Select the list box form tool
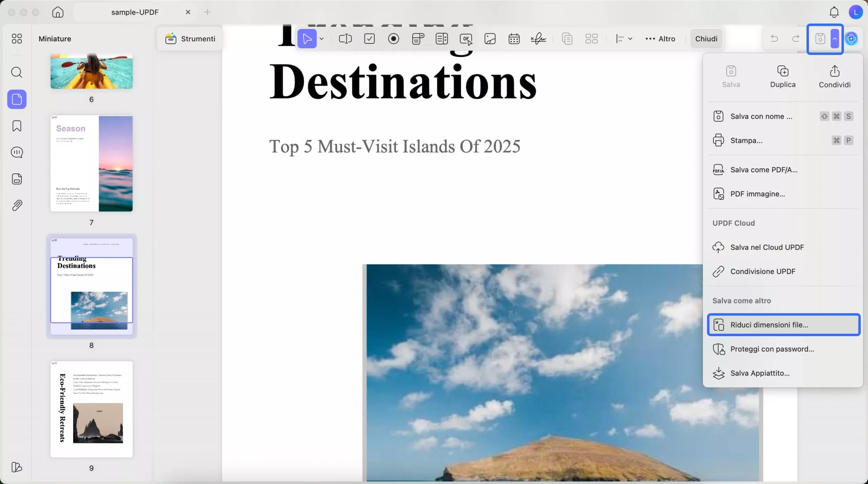 (441, 39)
